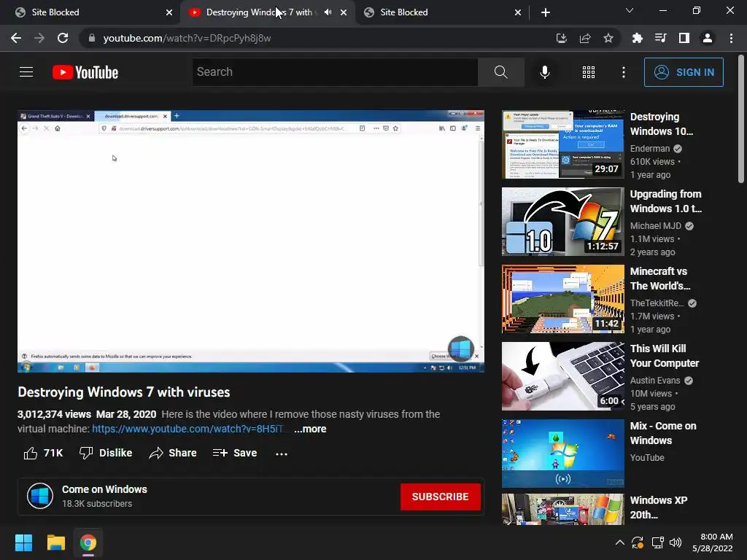Open the Windows XP 20th video title
The height and width of the screenshot is (560, 747).
tap(659, 507)
